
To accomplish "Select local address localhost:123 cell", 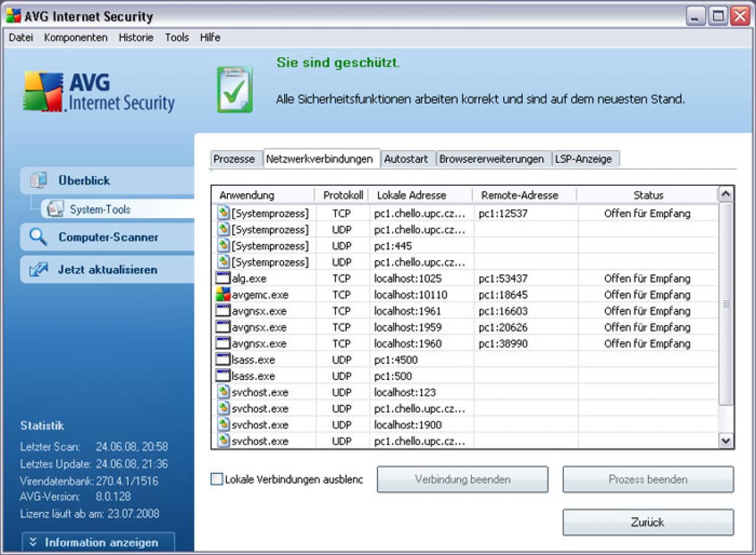I will tap(421, 392).
